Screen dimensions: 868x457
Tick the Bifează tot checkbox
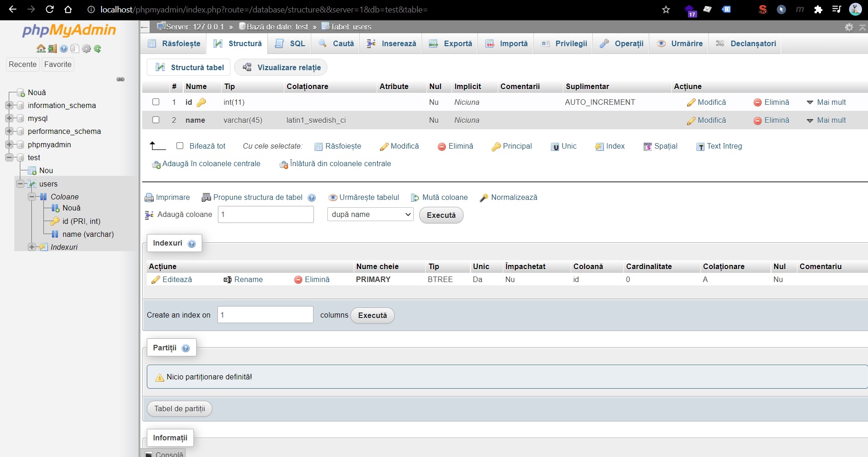(180, 146)
